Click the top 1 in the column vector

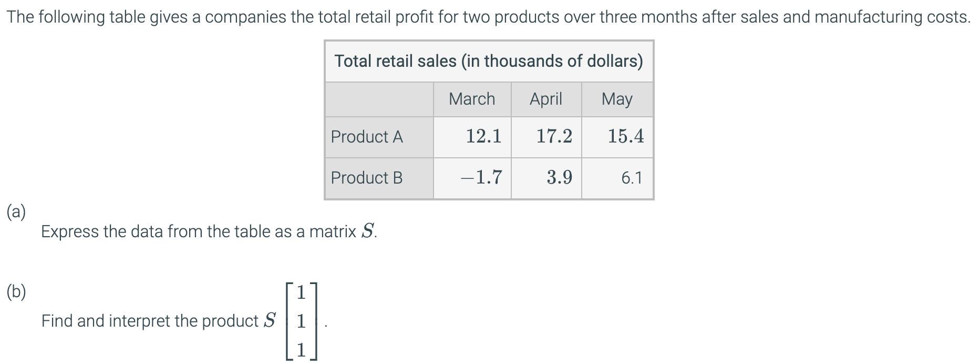pyautogui.click(x=301, y=293)
